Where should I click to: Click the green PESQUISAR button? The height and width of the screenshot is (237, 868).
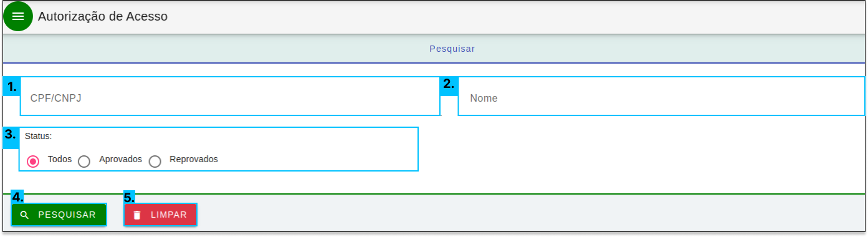59,215
